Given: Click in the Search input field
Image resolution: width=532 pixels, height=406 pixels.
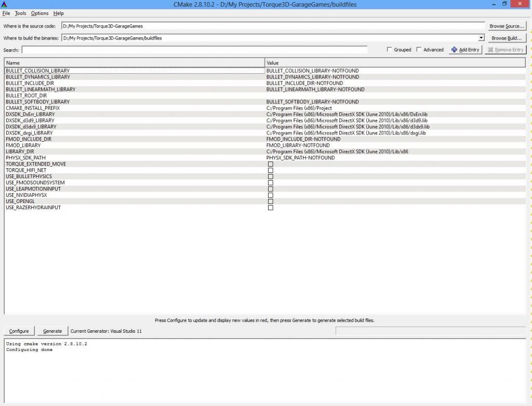Looking at the screenshot, I should tap(194, 50).
